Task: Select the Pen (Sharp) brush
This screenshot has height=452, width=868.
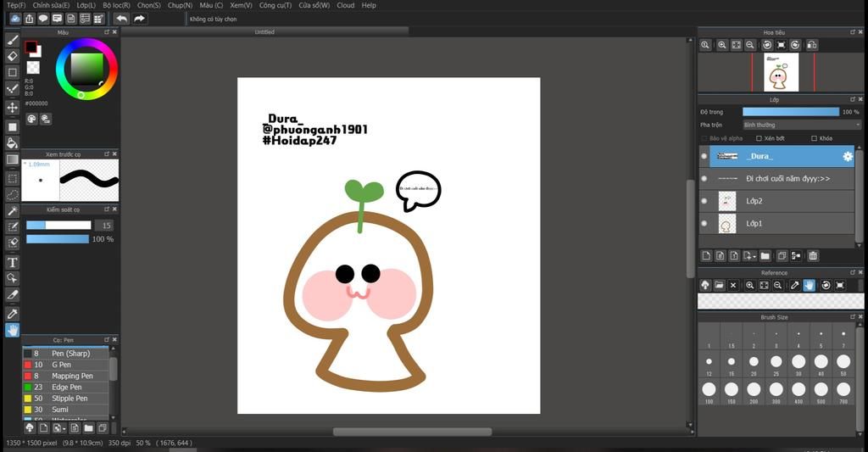Action: pos(65,354)
